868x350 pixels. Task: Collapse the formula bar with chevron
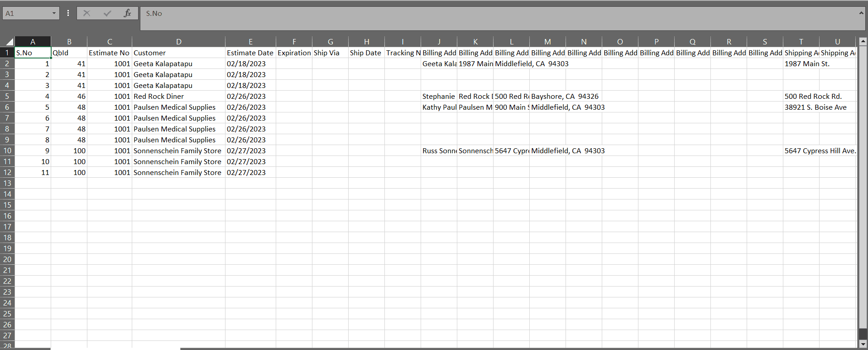(861, 13)
